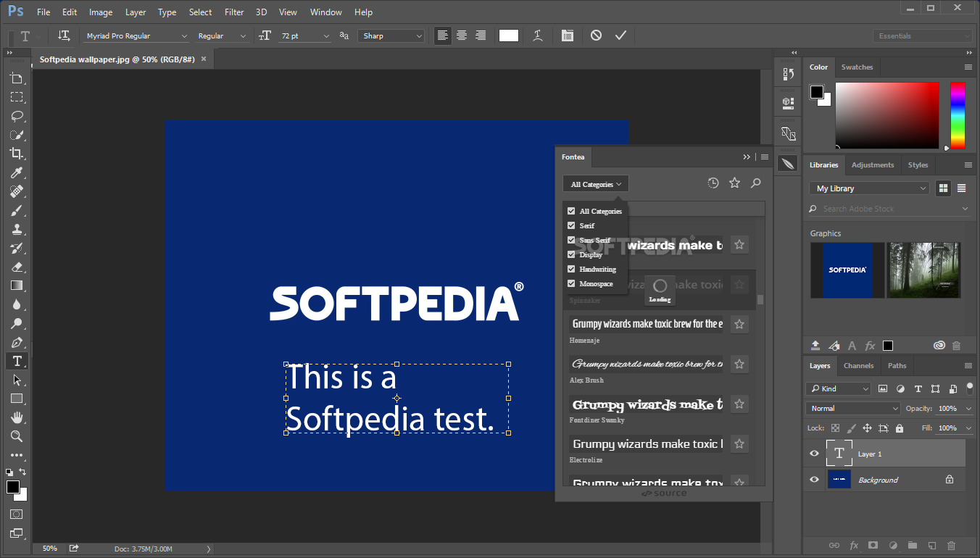The height and width of the screenshot is (558, 980).
Task: Select the Blur tool
Action: [x=17, y=304]
